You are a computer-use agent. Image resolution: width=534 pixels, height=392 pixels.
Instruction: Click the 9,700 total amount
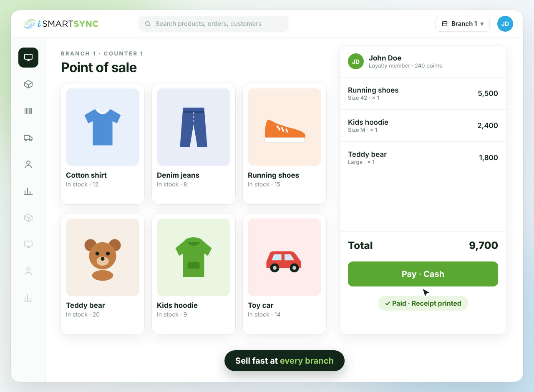[x=484, y=246]
